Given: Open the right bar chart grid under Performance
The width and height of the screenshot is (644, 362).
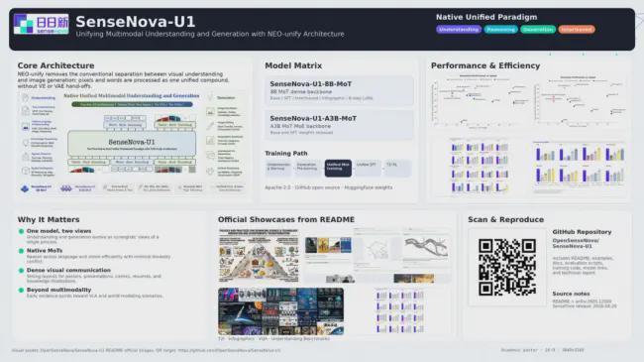Looking at the screenshot, I should pyautogui.click(x=580, y=167).
